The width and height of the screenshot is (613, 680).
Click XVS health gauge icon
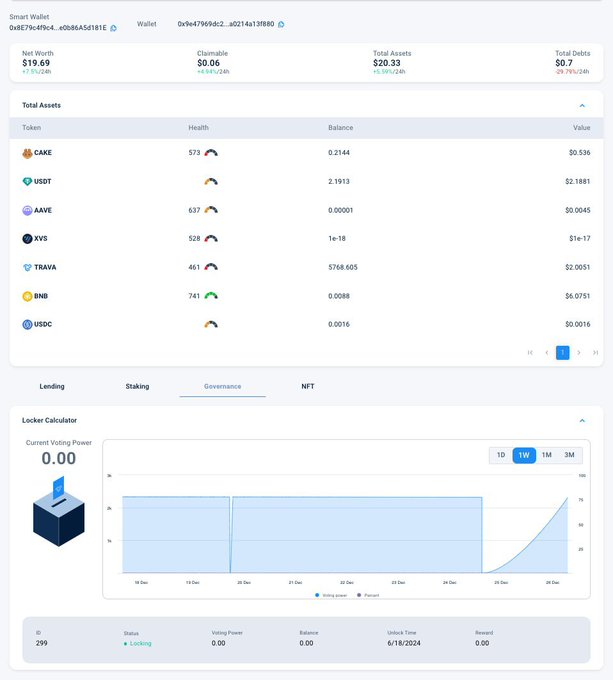click(x=211, y=239)
